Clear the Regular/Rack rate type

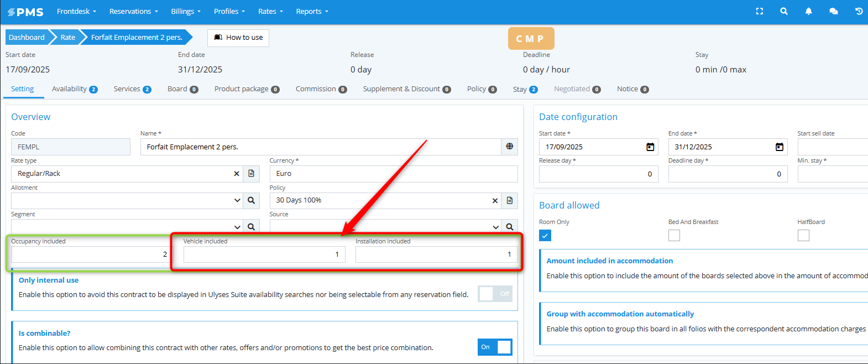tap(237, 174)
